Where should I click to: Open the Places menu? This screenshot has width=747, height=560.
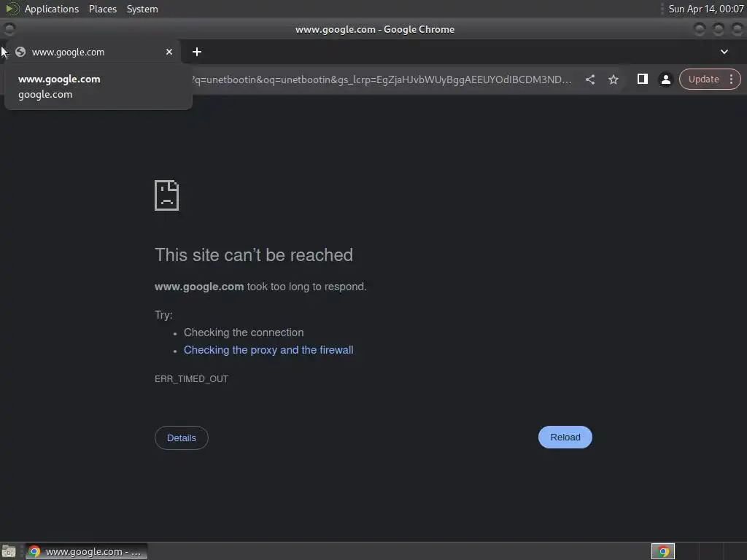point(103,9)
